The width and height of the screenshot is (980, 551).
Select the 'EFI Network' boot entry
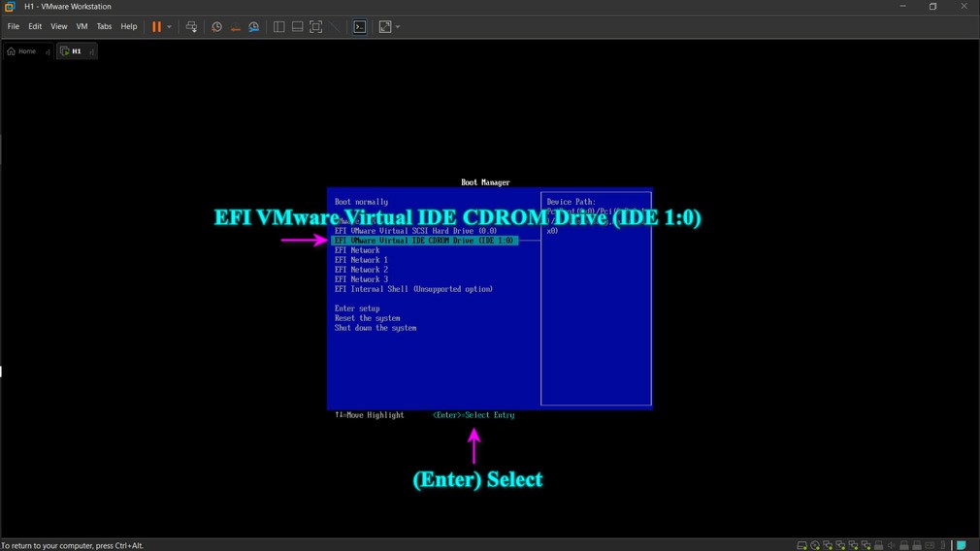point(357,250)
